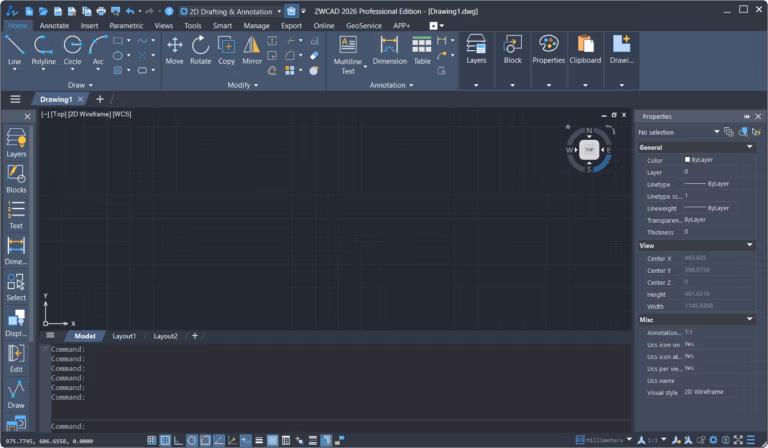The height and width of the screenshot is (448, 768).
Task: Insert Multiline Text annotation
Action: click(x=348, y=55)
